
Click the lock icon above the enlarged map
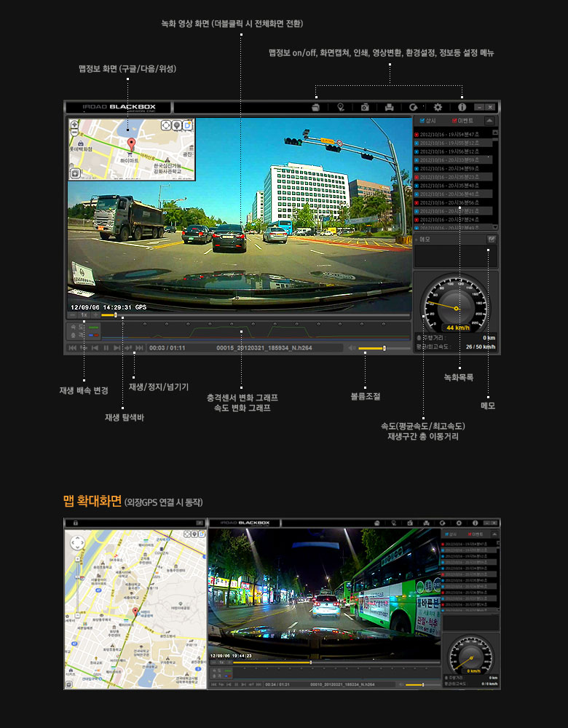75,523
